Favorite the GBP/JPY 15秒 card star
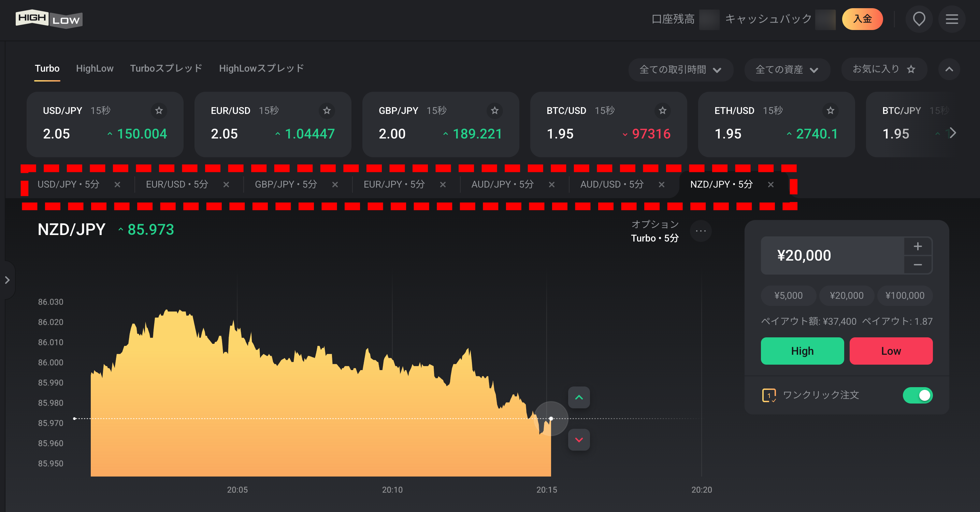 pos(494,111)
